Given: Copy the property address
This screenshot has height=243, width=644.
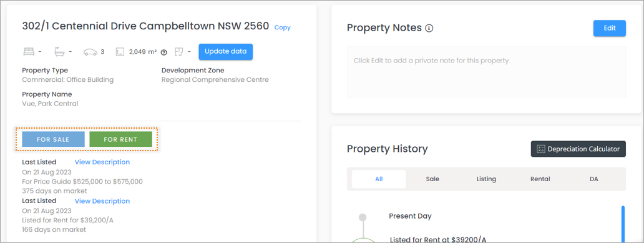Looking at the screenshot, I should click(x=282, y=27).
